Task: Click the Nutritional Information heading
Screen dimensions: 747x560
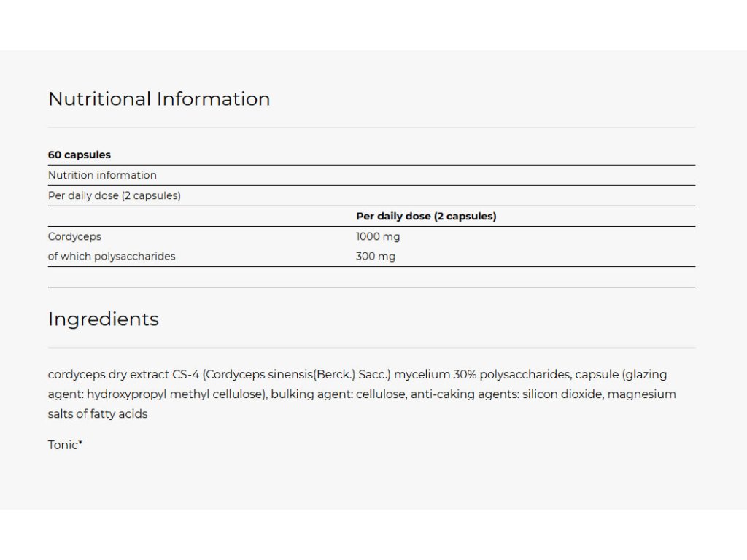Action: tap(159, 99)
